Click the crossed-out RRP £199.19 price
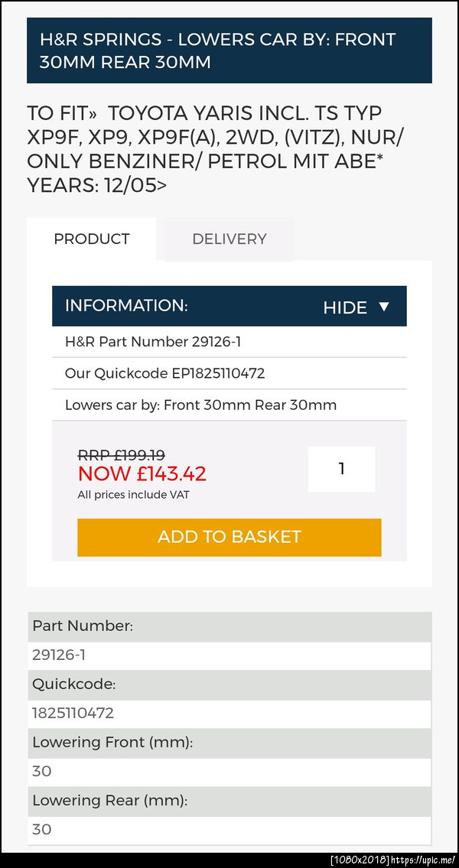The height and width of the screenshot is (868, 459). click(122, 455)
